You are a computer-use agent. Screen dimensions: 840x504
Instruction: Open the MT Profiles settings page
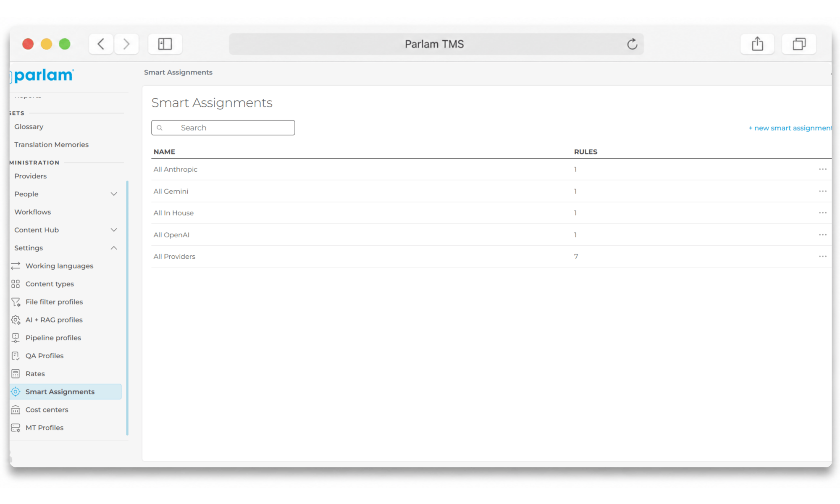click(x=45, y=428)
